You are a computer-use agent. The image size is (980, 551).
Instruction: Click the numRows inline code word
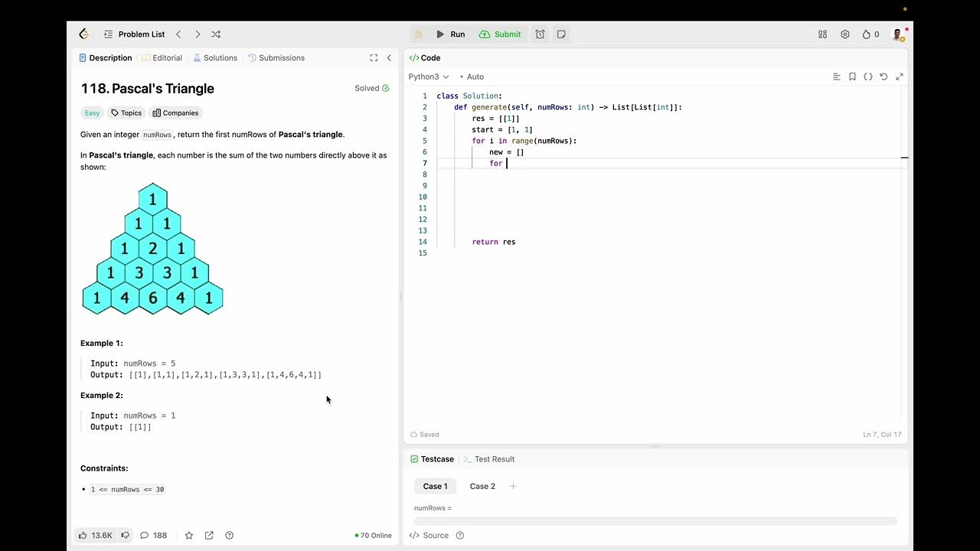(158, 135)
